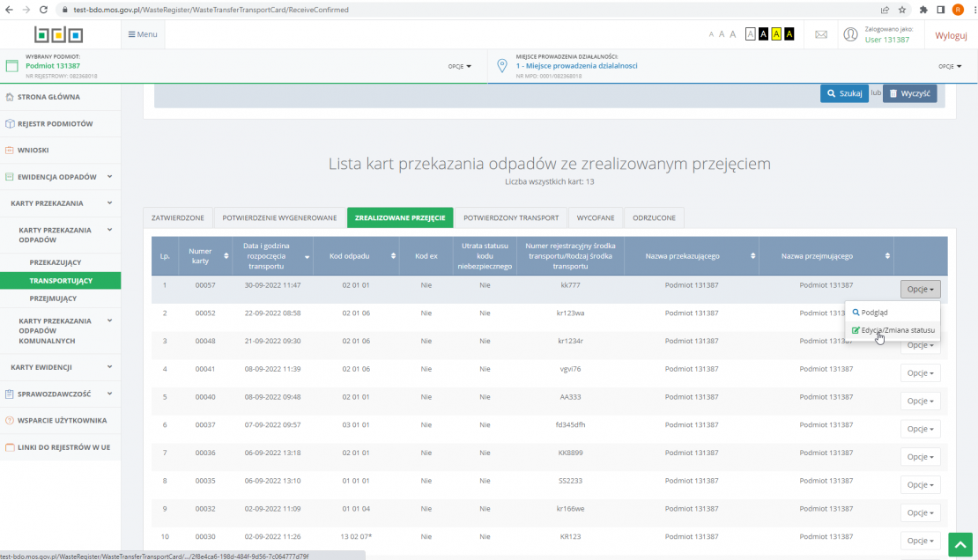Choose Edycja/Zmiana statusu from options menu
The height and width of the screenshot is (560, 978).
[x=893, y=330]
